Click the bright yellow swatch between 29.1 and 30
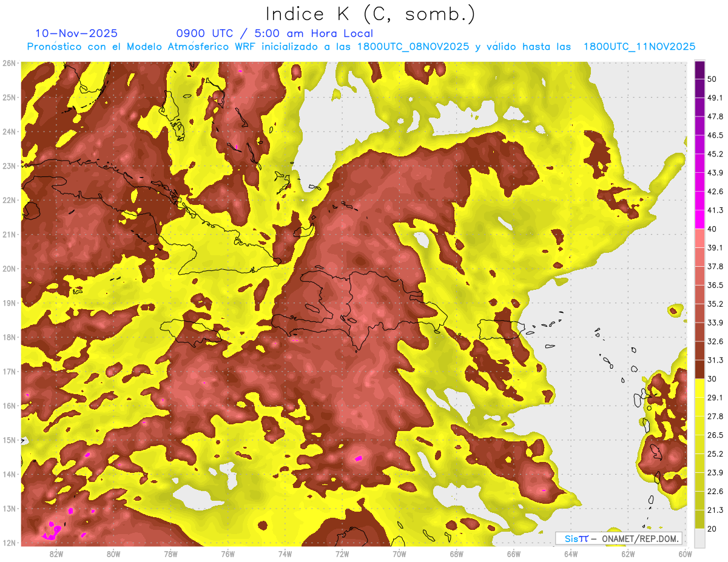The image size is (728, 562). coord(699,388)
